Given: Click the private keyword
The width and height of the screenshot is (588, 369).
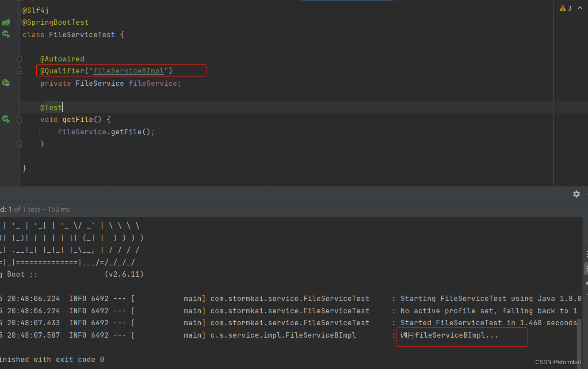Looking at the screenshot, I should click(x=56, y=83).
